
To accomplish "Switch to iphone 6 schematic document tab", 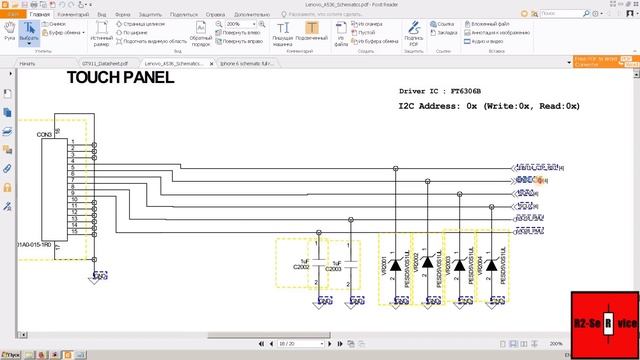I will point(247,64).
